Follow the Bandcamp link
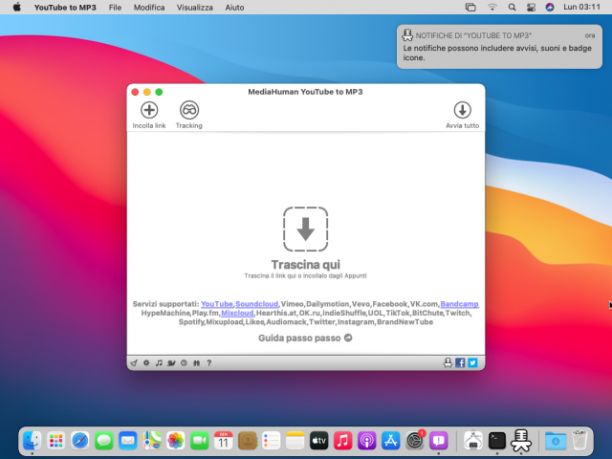 (459, 304)
